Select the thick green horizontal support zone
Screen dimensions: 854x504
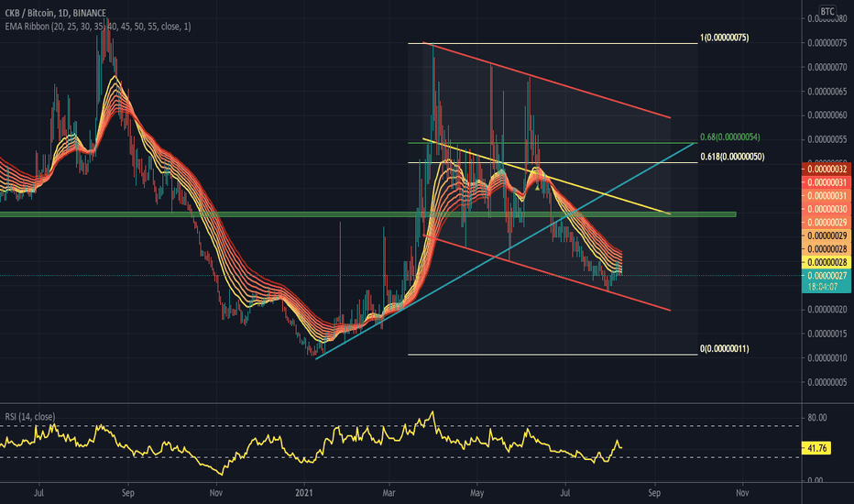pyautogui.click(x=368, y=214)
